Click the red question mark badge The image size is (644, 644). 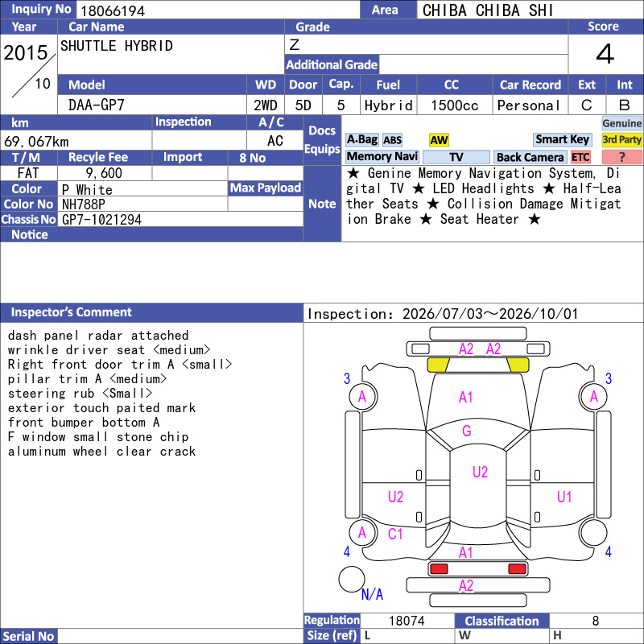tap(621, 157)
